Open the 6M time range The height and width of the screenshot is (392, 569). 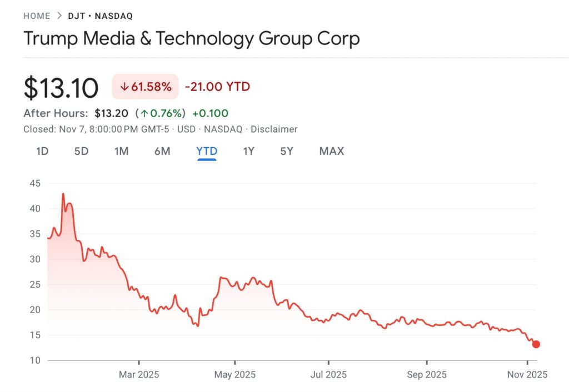pos(162,151)
